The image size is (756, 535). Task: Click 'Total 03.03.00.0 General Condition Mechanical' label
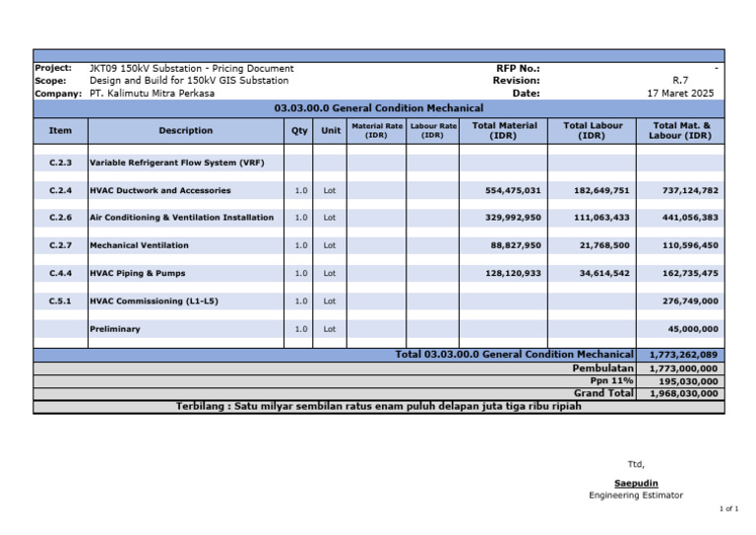[515, 355]
